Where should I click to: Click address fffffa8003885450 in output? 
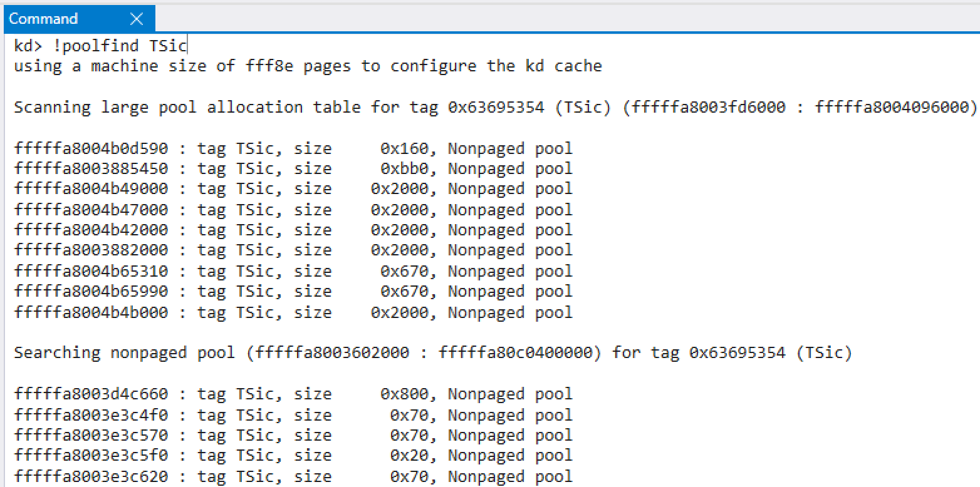click(91, 168)
